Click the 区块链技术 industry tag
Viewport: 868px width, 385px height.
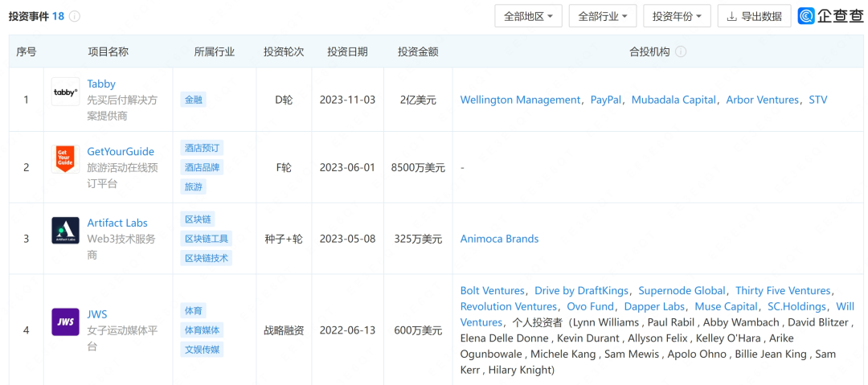click(x=206, y=258)
